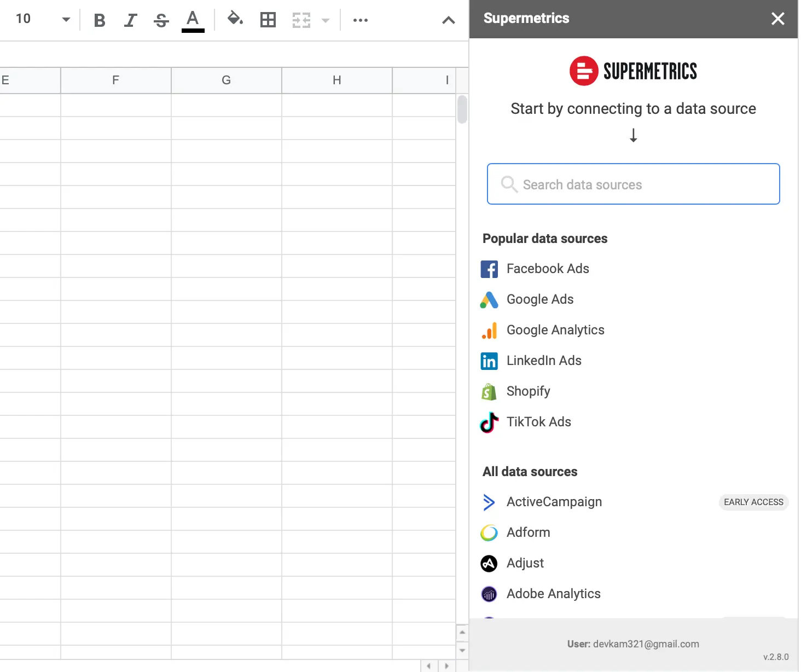801x672 pixels.
Task: Select the Adobe Analytics icon
Action: (x=489, y=594)
